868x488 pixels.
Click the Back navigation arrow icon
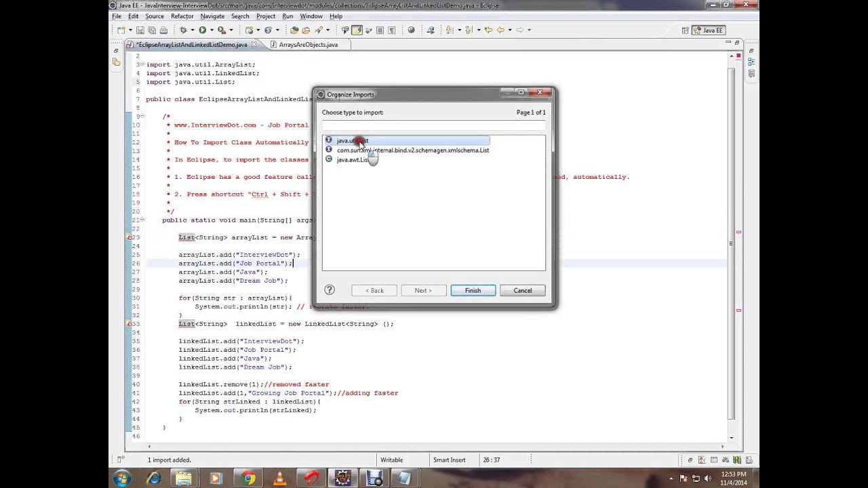coord(500,30)
